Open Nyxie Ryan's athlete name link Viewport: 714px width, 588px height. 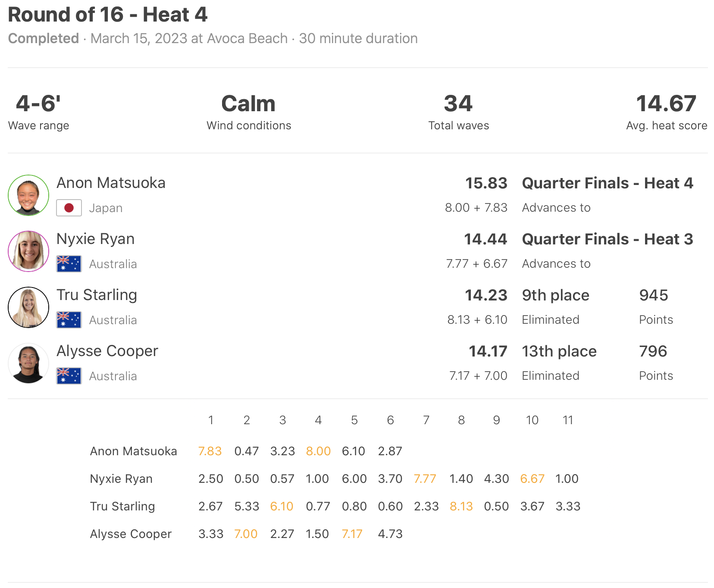pos(95,239)
